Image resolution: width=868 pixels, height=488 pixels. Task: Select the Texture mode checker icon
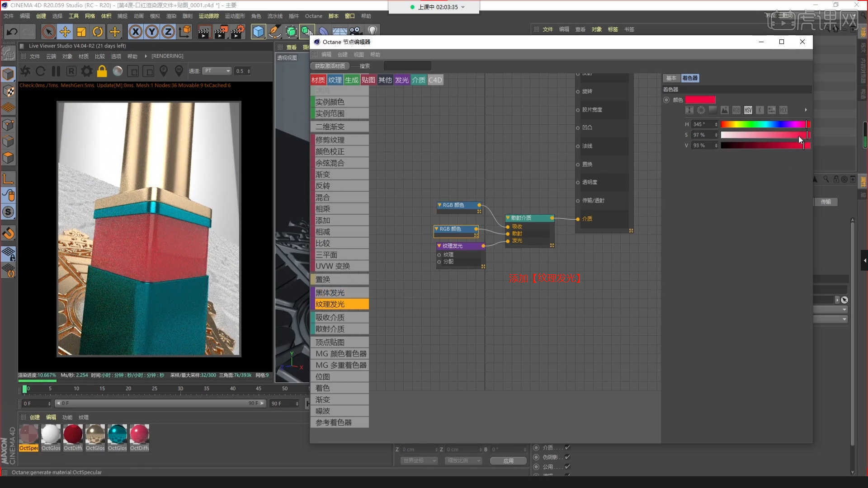8,91
